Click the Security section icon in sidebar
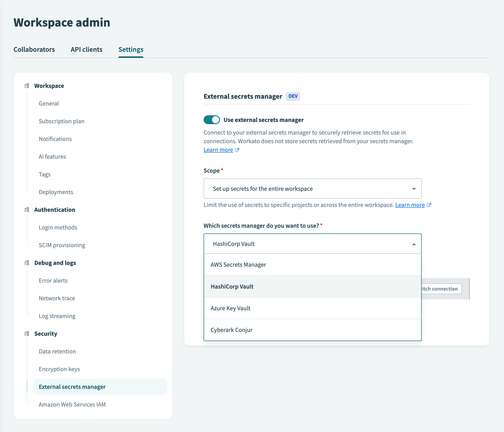 tap(27, 333)
